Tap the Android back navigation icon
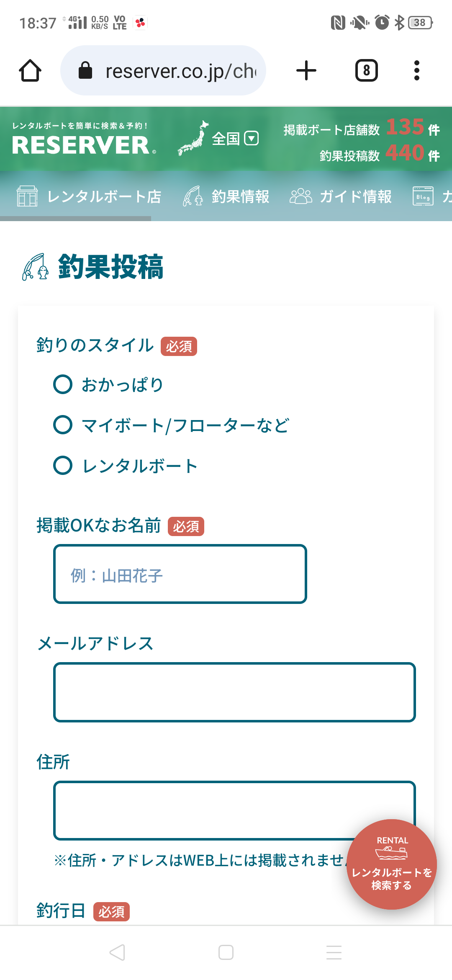Screen dimensions: 452x980 [117, 952]
